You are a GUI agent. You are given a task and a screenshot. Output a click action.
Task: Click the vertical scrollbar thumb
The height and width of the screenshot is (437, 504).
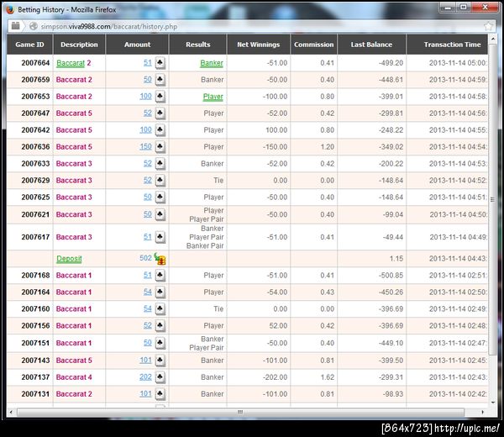pyautogui.click(x=492, y=199)
